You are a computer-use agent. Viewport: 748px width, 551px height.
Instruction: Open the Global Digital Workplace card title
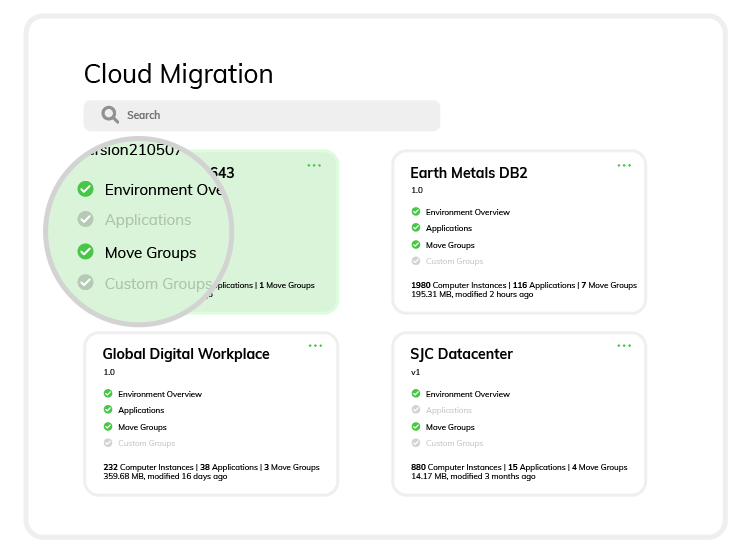tap(186, 354)
